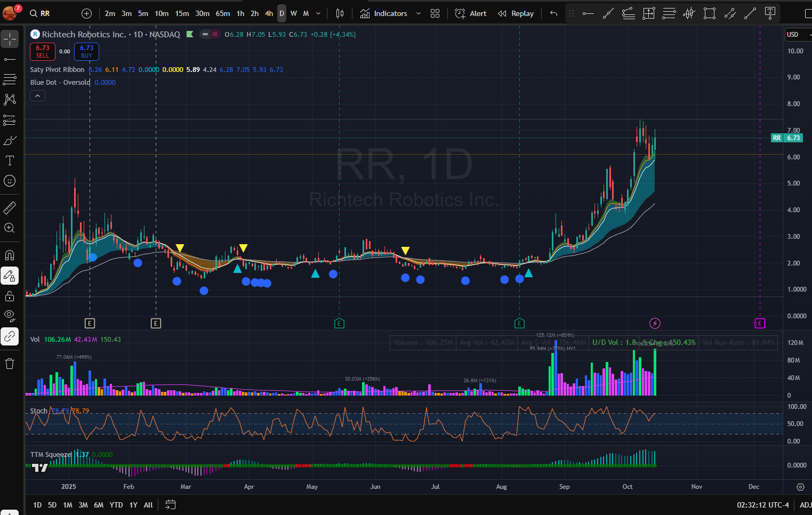Activate the zoom in tool

pyautogui.click(x=10, y=228)
